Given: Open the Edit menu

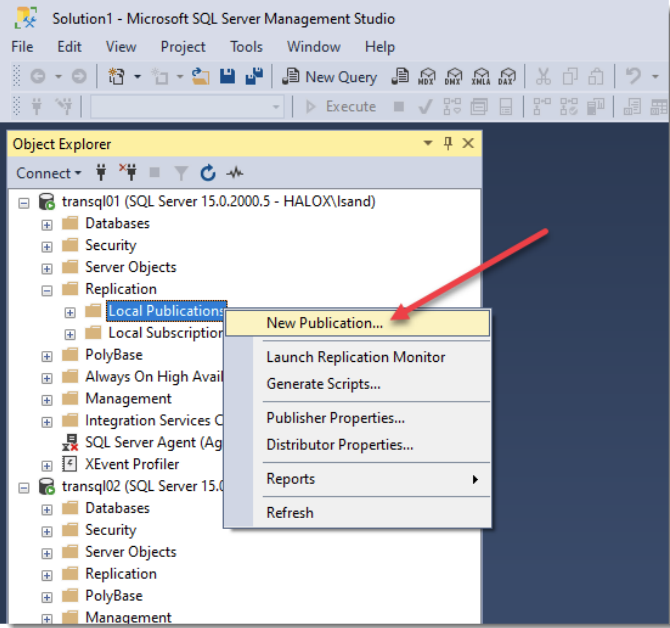Looking at the screenshot, I should coord(69,47).
